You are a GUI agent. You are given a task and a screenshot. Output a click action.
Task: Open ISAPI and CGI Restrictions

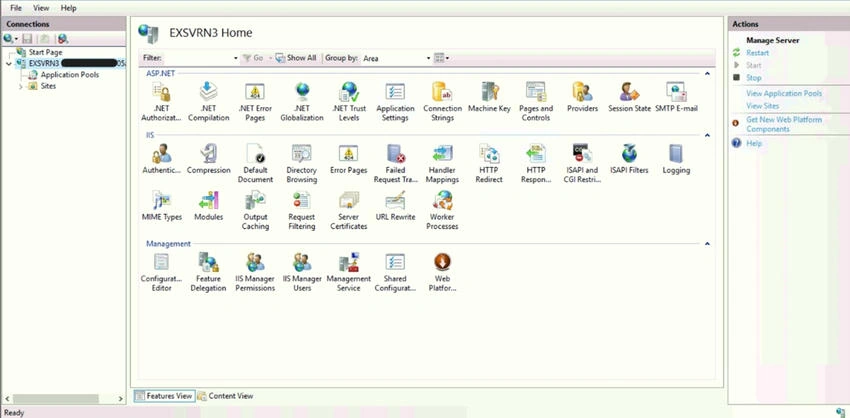coord(582,164)
